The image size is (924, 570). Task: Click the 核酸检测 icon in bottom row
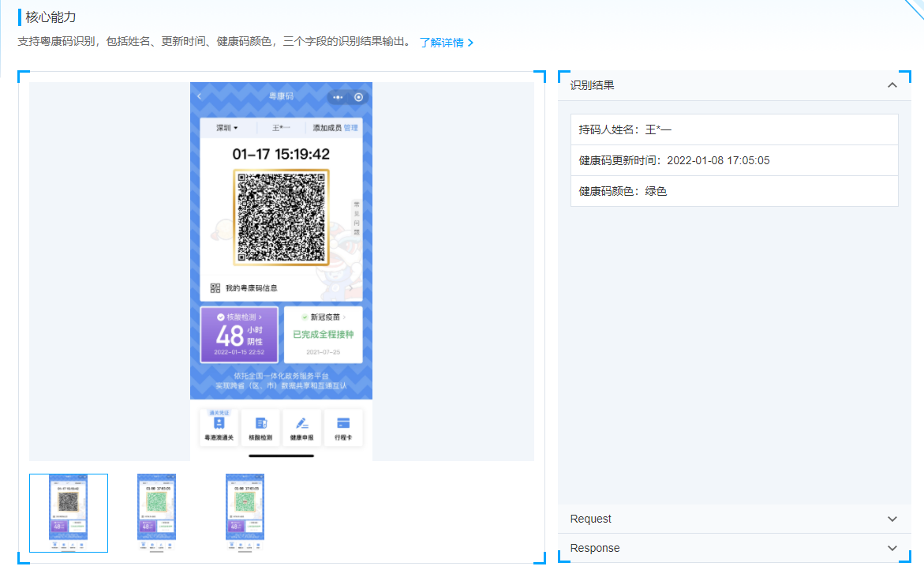point(260,428)
